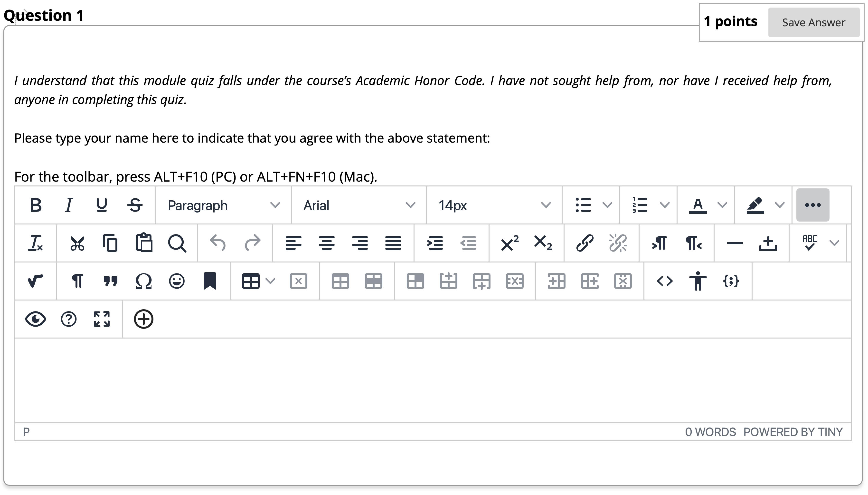The height and width of the screenshot is (495, 868).
Task: Open the emoji picker icon
Action: (177, 281)
